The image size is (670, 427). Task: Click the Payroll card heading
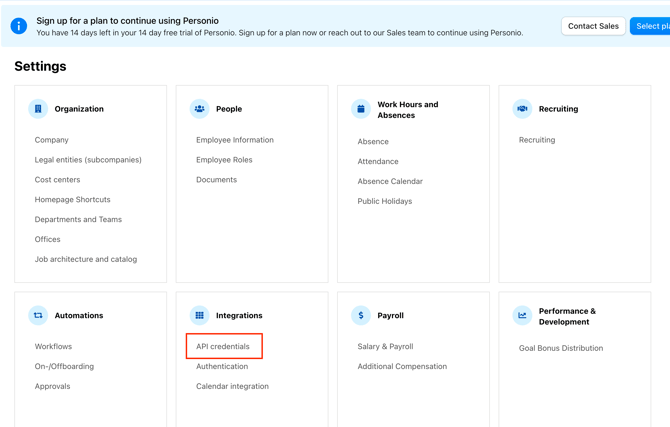391,315
